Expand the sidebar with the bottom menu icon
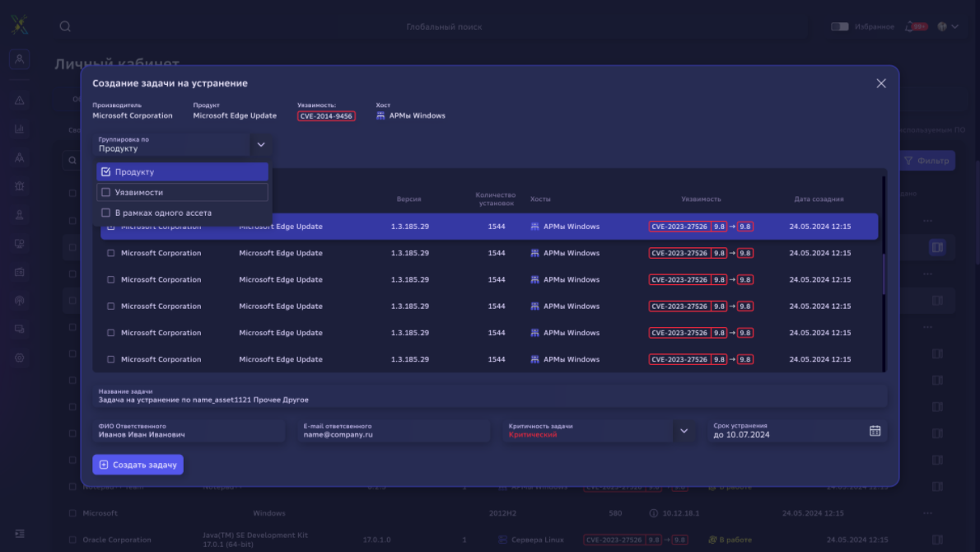Screen dimensions: 980x552 pos(20,533)
